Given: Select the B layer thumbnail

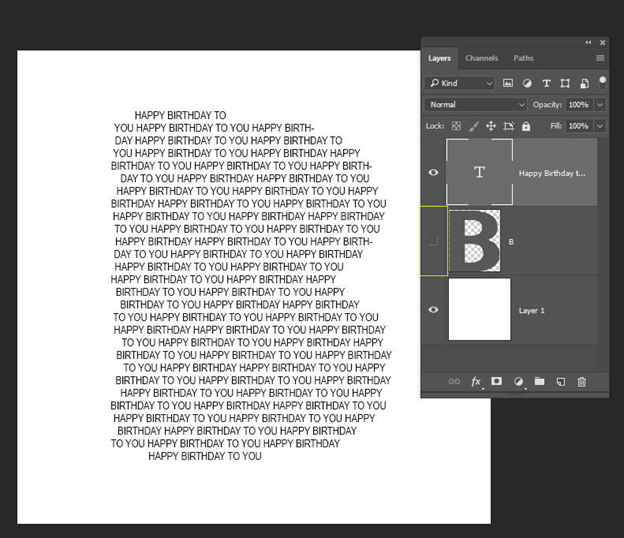Looking at the screenshot, I should (474, 241).
